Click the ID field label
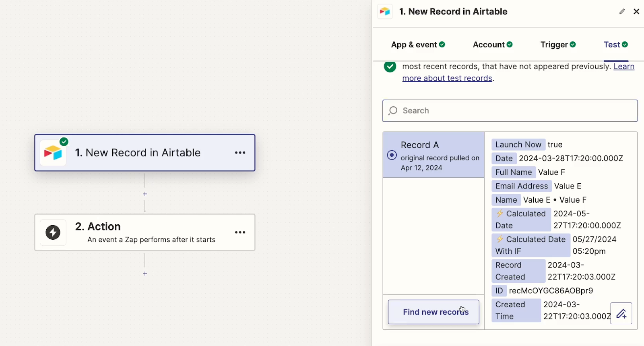Image resolution: width=644 pixels, height=346 pixels. pyautogui.click(x=499, y=291)
